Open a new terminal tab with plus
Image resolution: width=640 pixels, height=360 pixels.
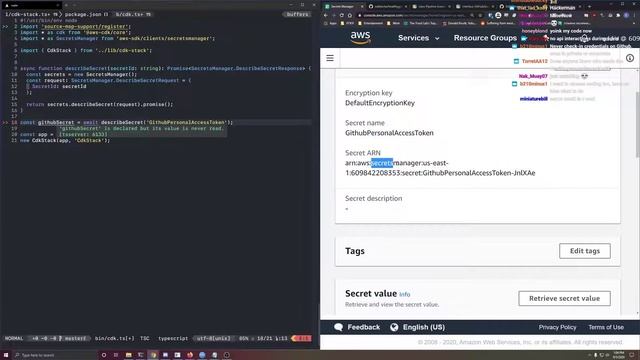(67, 5)
